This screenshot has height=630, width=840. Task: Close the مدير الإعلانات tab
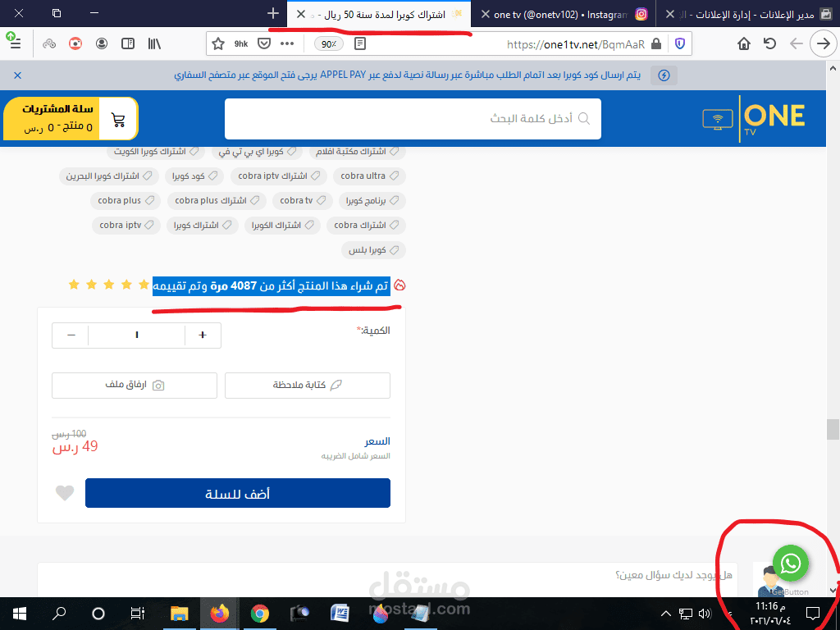point(669,15)
